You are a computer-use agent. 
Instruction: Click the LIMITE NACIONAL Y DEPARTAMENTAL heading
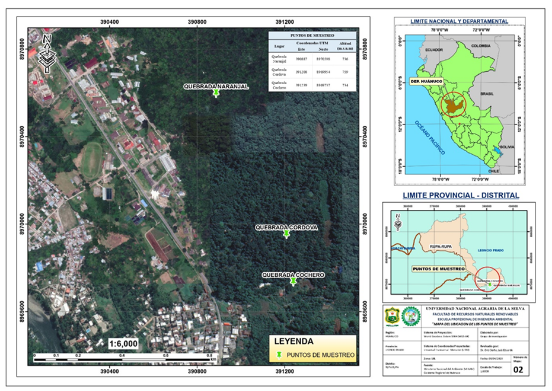coord(459,21)
